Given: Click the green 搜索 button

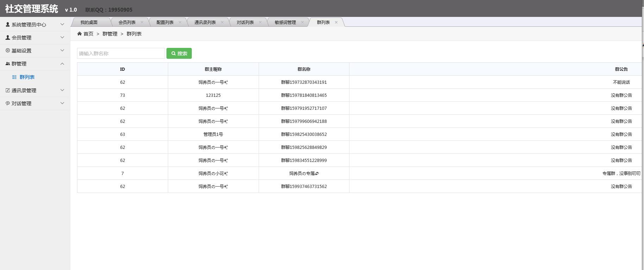Looking at the screenshot, I should [x=179, y=54].
